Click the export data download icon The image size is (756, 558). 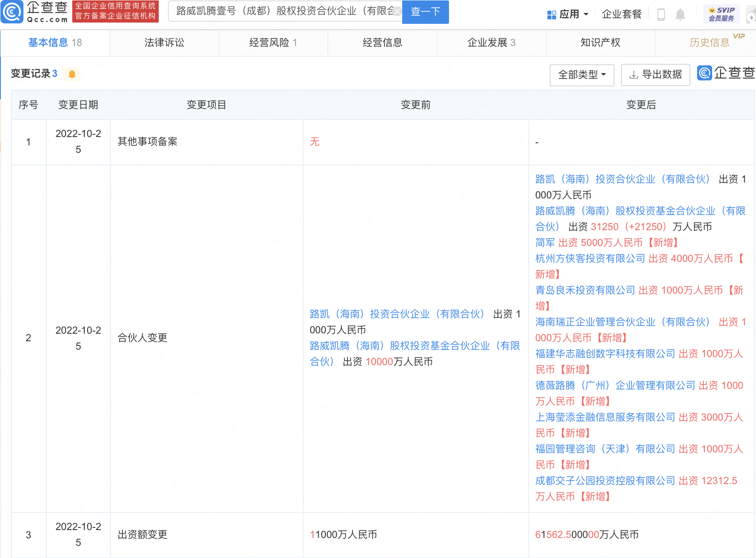coord(634,75)
